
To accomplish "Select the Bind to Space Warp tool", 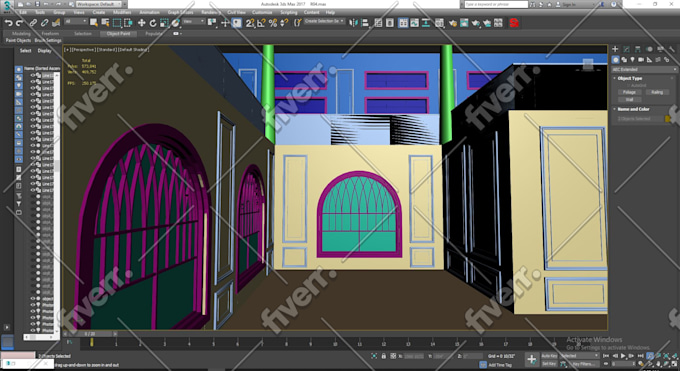I will coord(56,23).
